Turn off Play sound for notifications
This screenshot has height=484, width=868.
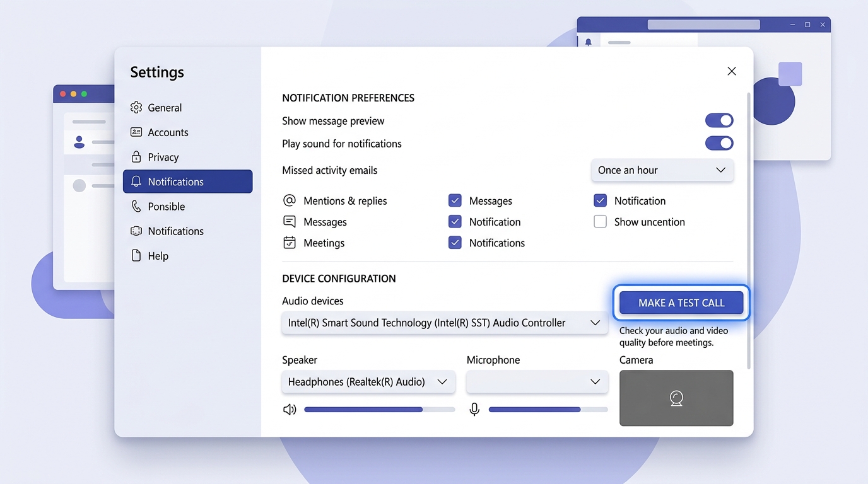(719, 143)
